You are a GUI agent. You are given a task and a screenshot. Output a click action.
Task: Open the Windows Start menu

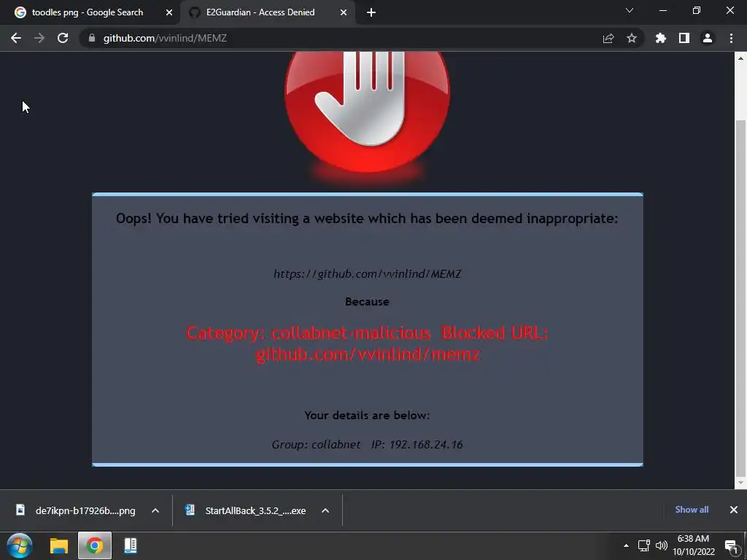(x=19, y=545)
